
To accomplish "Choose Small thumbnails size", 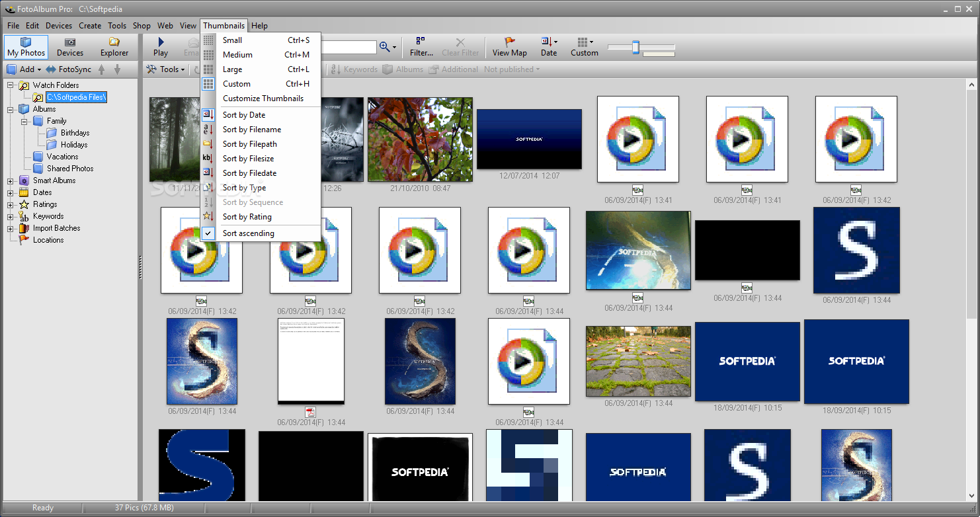I will 261,40.
